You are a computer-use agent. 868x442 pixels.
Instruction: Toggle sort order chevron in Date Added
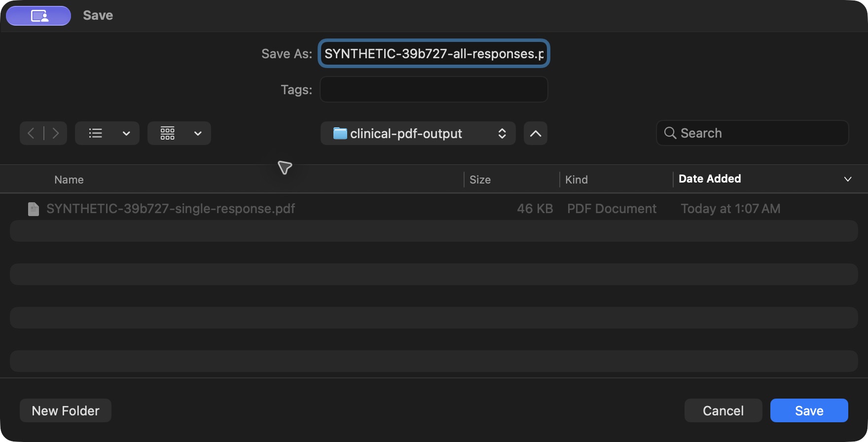848,179
